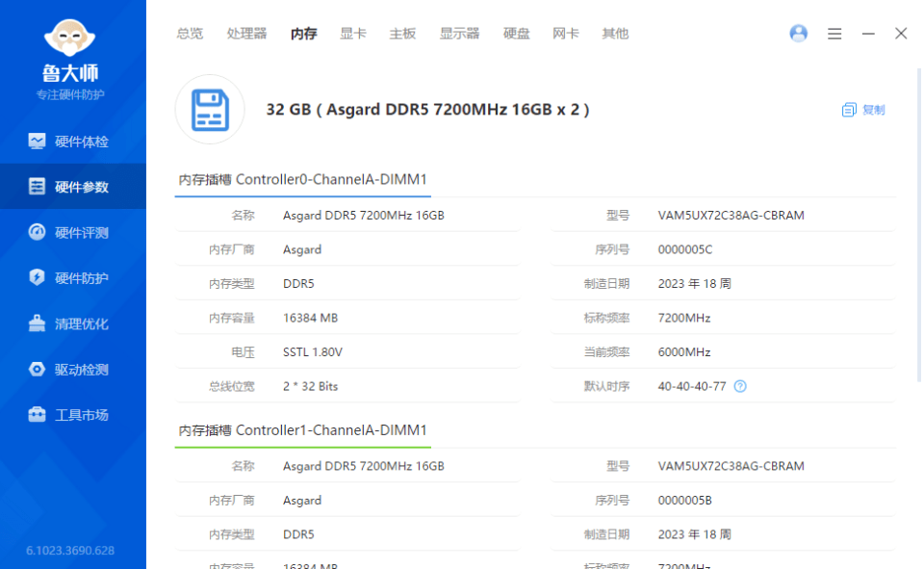The height and width of the screenshot is (569, 924).
Task: Click the help icon beside 40-40-40-77
Action: 740,386
